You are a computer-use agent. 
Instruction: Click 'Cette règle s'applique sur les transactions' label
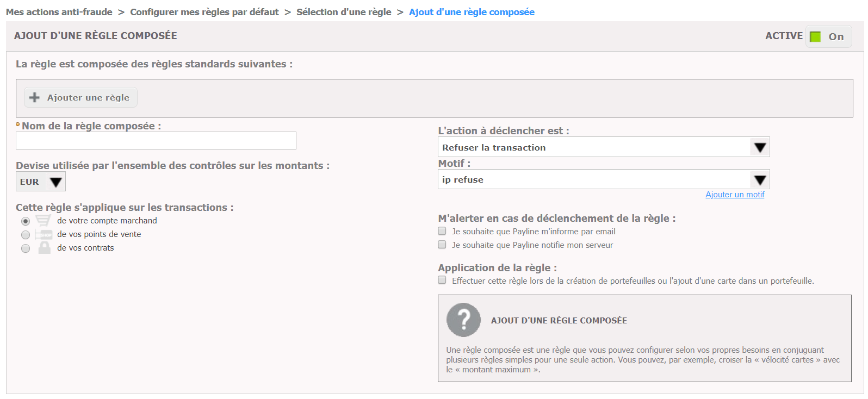tap(125, 207)
